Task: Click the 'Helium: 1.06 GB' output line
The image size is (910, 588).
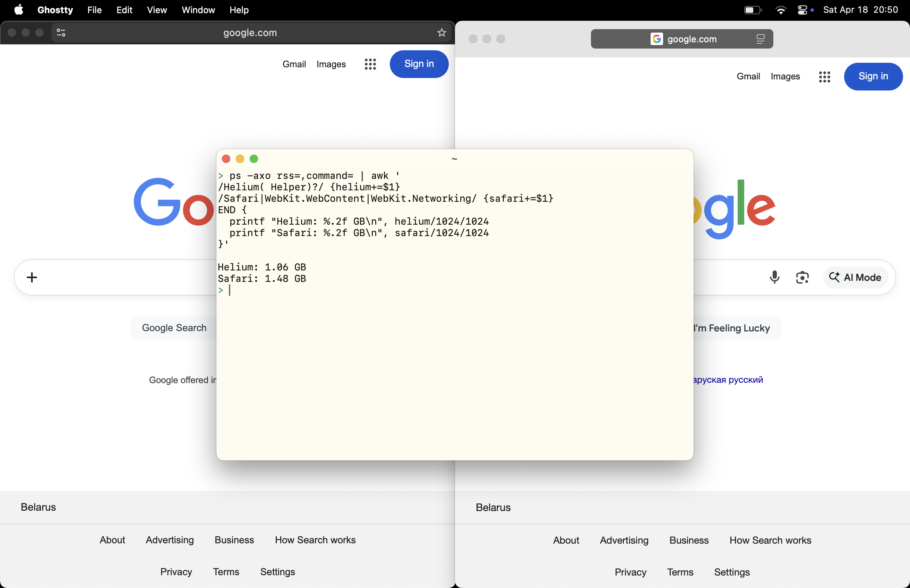Action: pyautogui.click(x=262, y=267)
